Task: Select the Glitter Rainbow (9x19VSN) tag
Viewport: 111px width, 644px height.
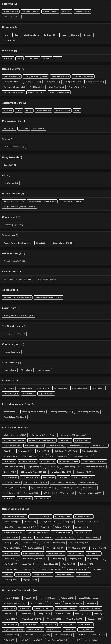Action: pyautogui.click(x=15, y=261)
